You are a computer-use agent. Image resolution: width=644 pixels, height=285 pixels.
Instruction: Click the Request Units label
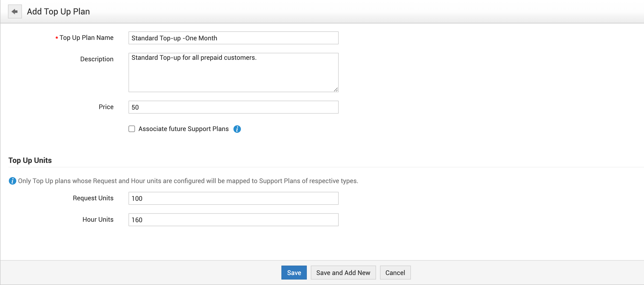pos(93,198)
